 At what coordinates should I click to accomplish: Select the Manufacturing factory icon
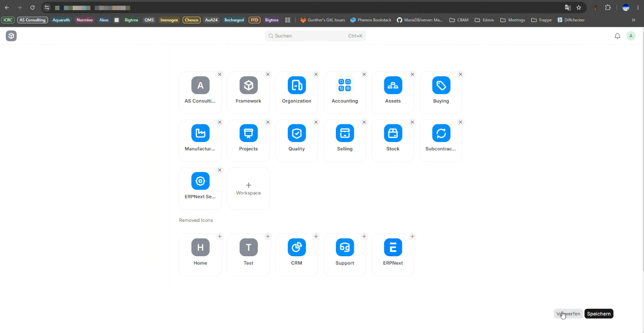pos(200,133)
